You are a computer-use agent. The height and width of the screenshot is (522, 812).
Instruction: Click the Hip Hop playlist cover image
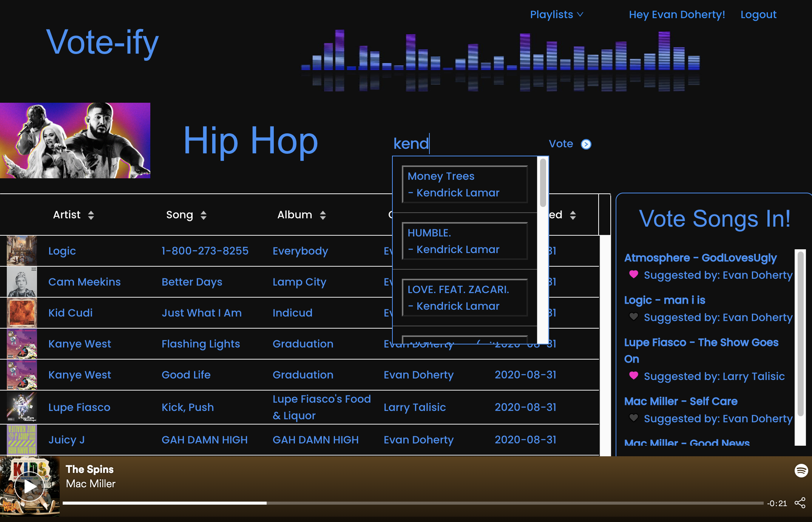point(75,141)
